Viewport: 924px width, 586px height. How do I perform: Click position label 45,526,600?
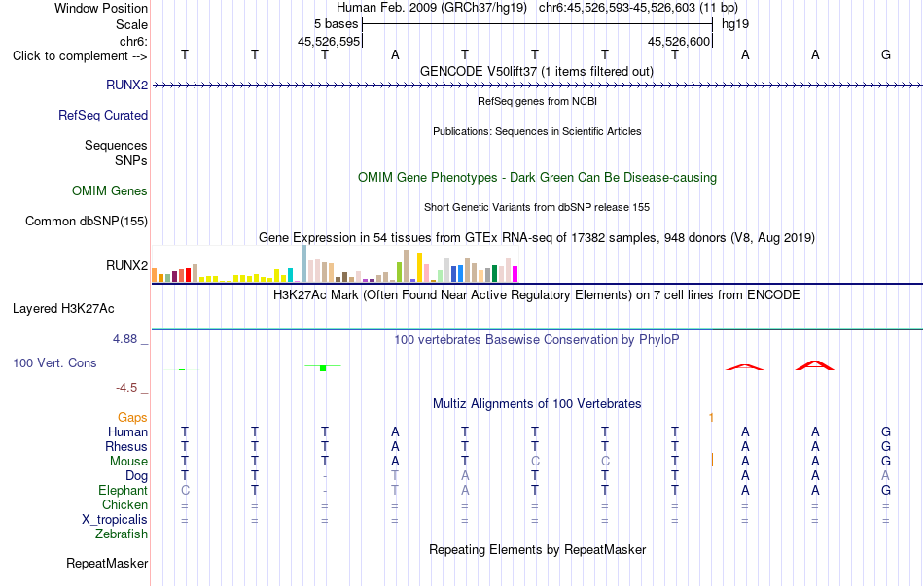pyautogui.click(x=678, y=41)
